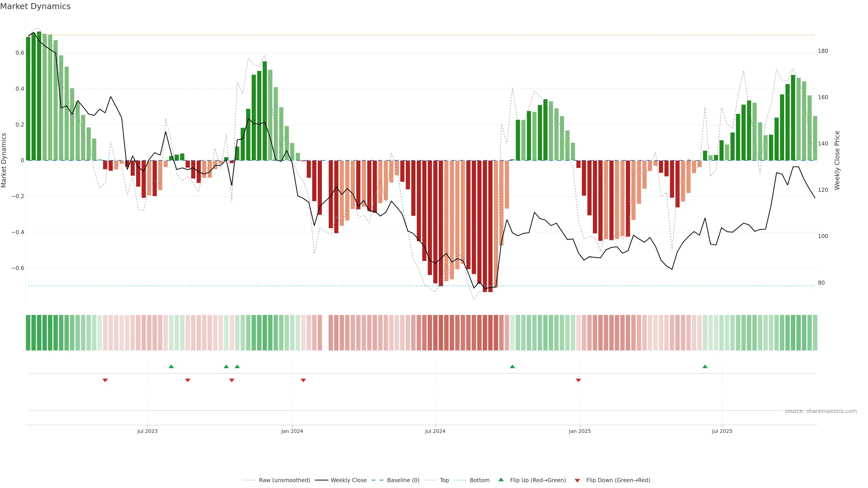Click the last green flip-up marker before Jul 2025
The width and height of the screenshot is (868, 488).
(705, 366)
